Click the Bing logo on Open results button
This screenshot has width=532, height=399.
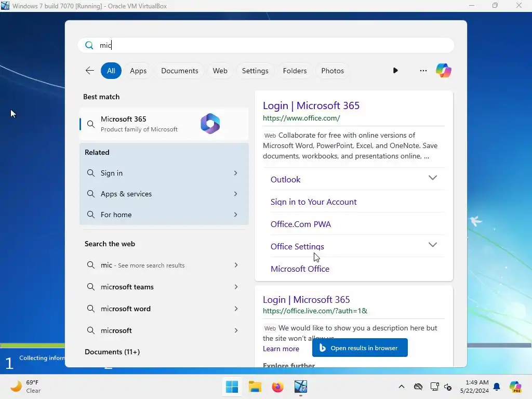coord(322,348)
